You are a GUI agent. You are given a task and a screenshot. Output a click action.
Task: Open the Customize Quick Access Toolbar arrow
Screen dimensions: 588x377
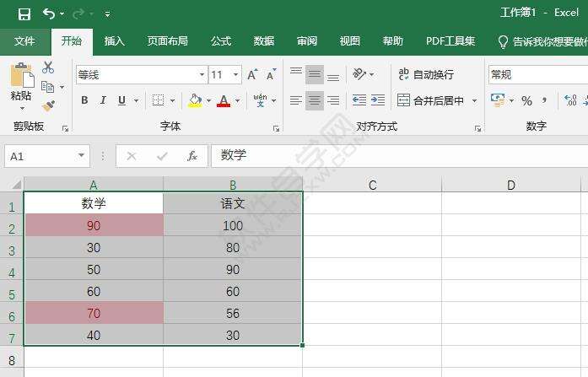pos(108,14)
